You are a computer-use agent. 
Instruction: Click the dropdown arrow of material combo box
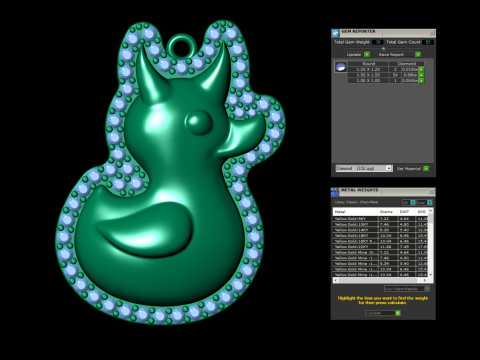coord(389,168)
